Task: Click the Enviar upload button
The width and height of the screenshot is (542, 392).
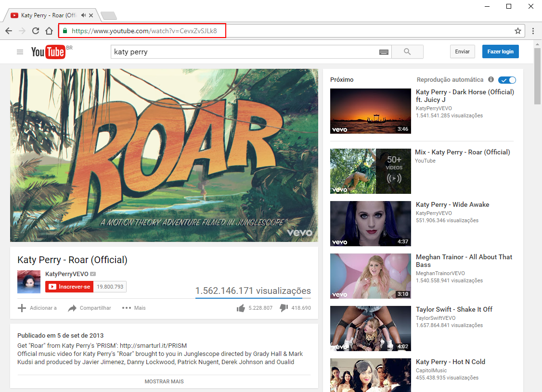Action: pyautogui.click(x=463, y=51)
